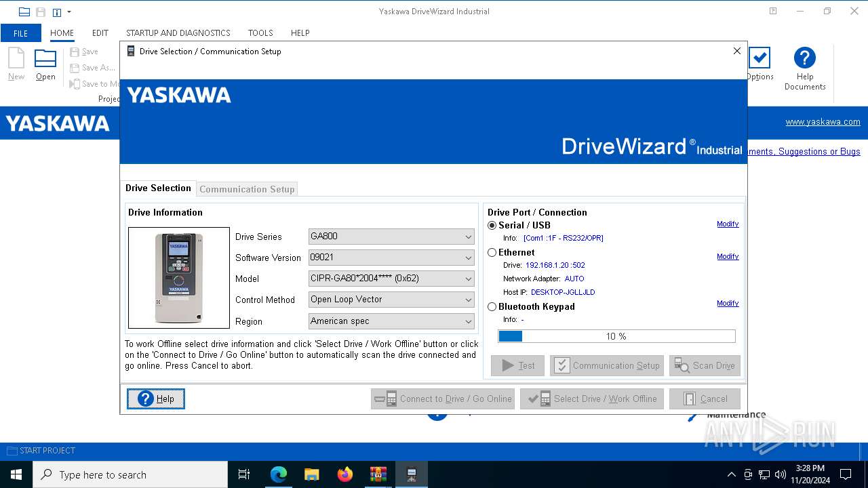Switch to the Communication Setup tab
The image size is (868, 488).
[247, 189]
